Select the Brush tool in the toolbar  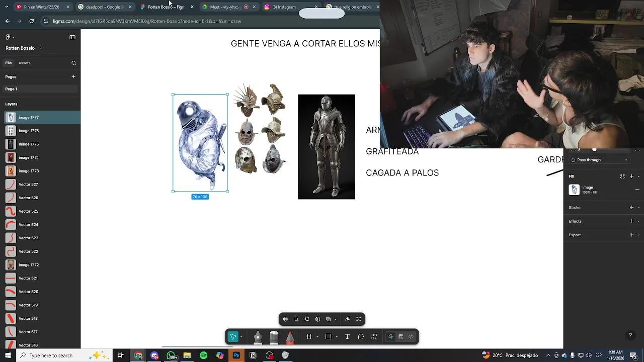tap(274, 336)
